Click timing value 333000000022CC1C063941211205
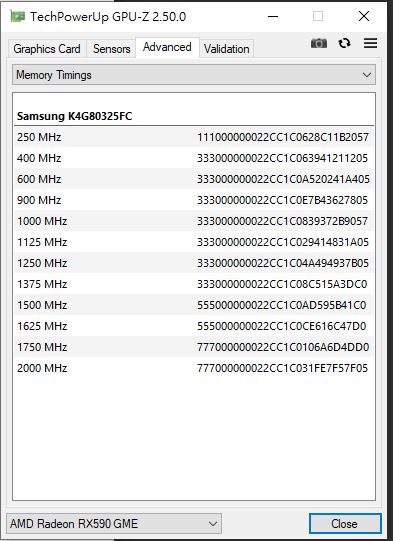 [283, 158]
